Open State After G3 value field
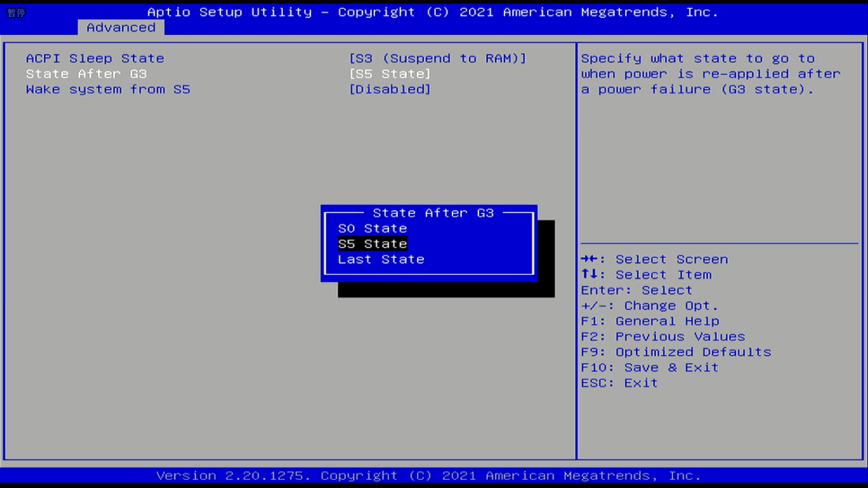The image size is (868, 488). pos(390,74)
